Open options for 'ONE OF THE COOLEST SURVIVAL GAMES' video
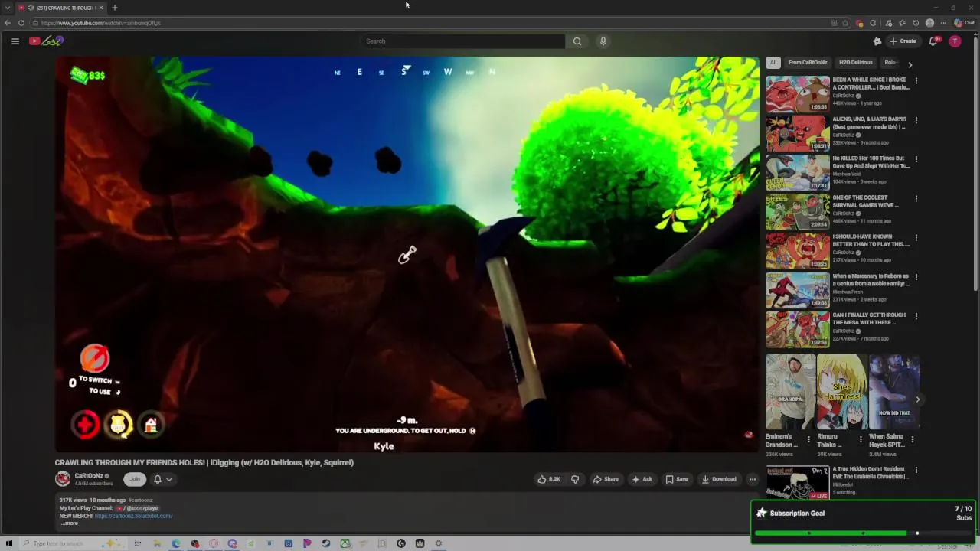The image size is (980, 551). coord(916,198)
